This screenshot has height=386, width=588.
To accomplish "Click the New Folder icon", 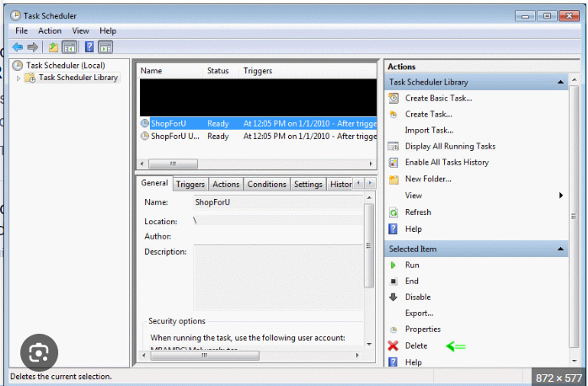I will [394, 179].
